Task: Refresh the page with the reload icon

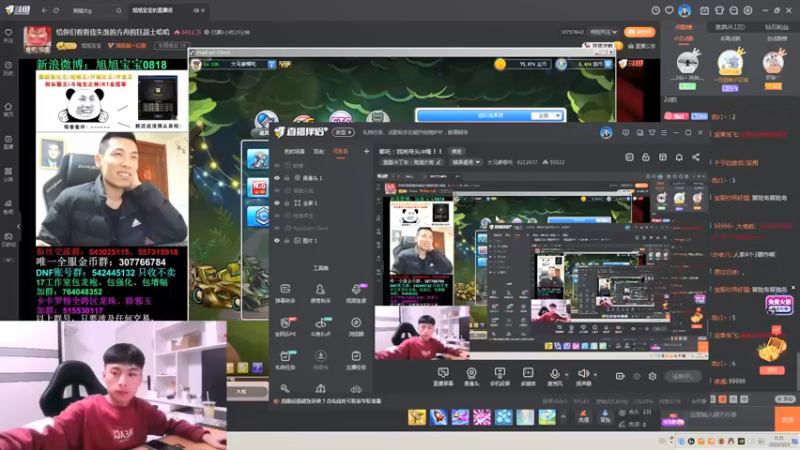Action: point(56,10)
